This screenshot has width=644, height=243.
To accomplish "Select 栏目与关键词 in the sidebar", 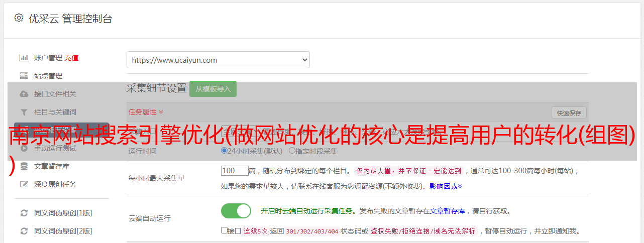I will click(x=55, y=112).
